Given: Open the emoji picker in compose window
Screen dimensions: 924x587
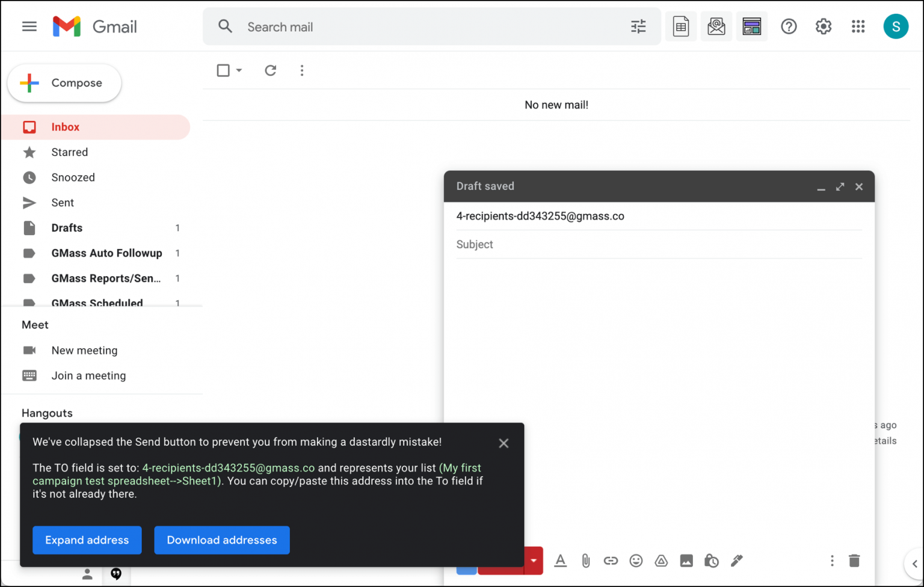Looking at the screenshot, I should 636,561.
